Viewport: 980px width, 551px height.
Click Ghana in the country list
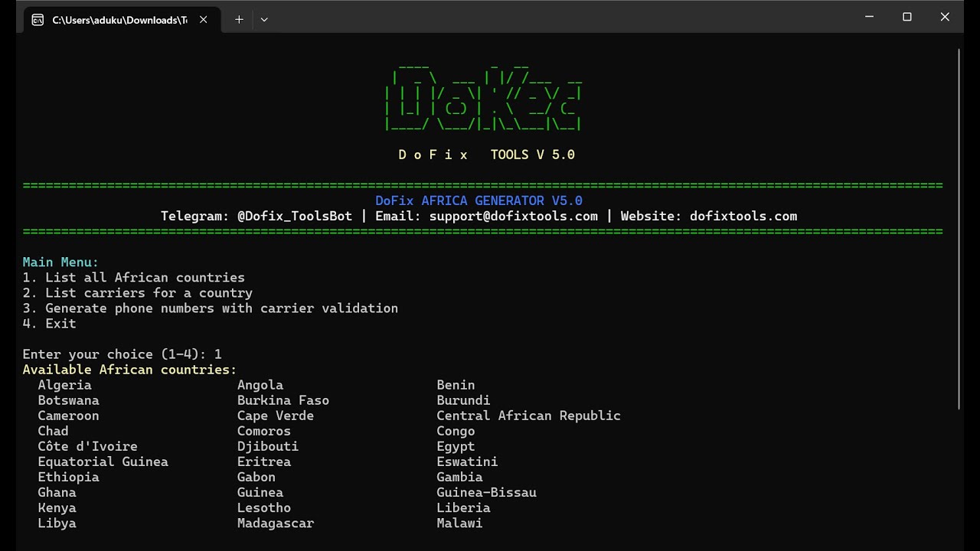(57, 492)
